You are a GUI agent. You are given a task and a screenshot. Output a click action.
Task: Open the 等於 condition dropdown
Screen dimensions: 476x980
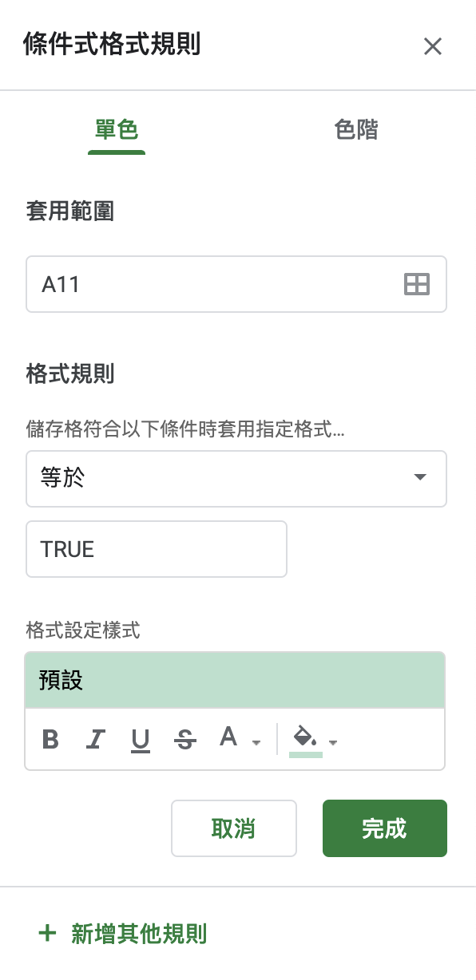pos(236,479)
